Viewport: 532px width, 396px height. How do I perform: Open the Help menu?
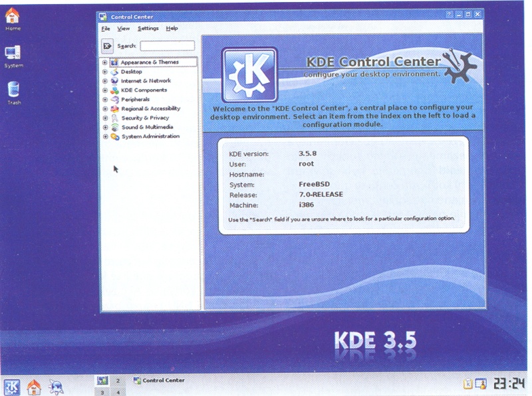pos(172,28)
